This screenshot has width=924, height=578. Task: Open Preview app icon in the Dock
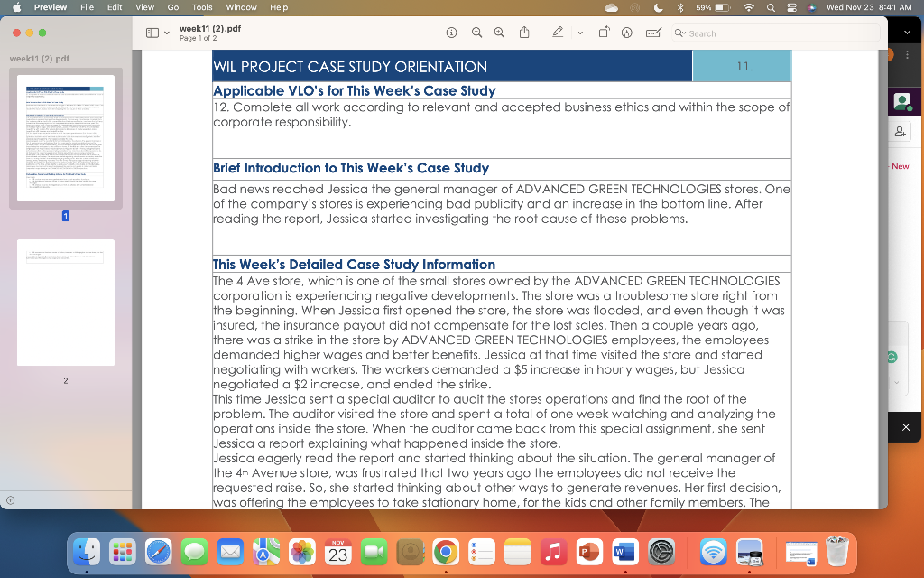click(x=750, y=553)
